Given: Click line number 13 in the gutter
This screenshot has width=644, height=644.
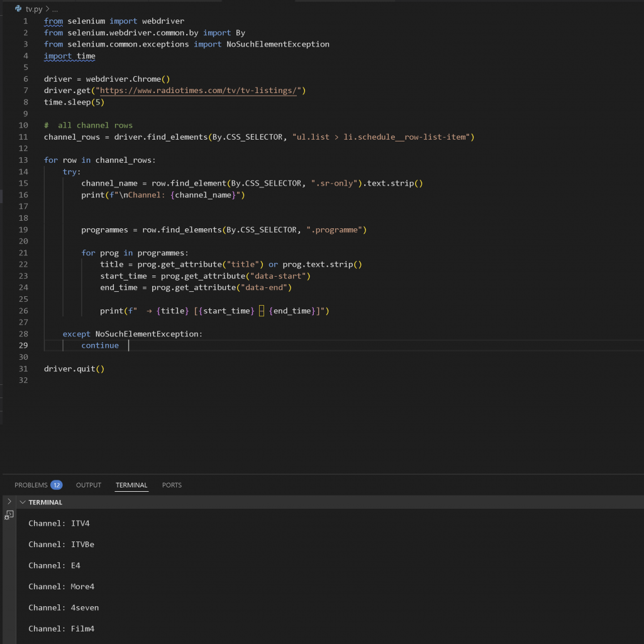Looking at the screenshot, I should [23, 160].
